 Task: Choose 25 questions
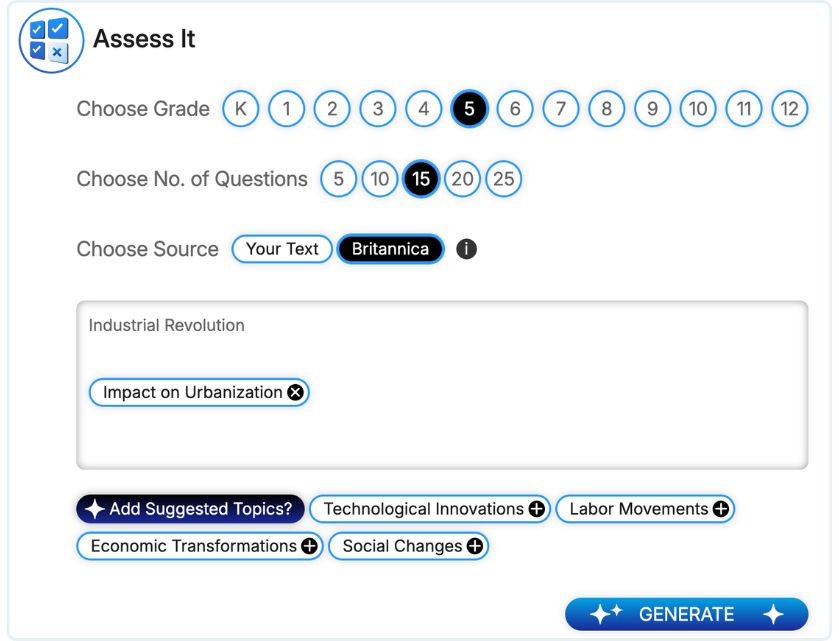[x=504, y=179]
